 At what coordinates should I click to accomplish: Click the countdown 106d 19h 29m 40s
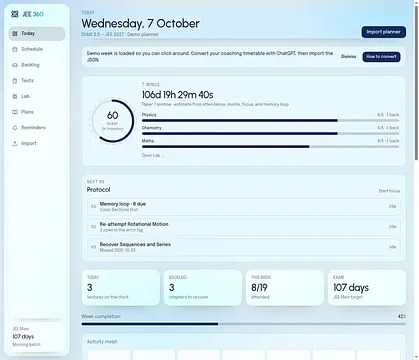(177, 95)
